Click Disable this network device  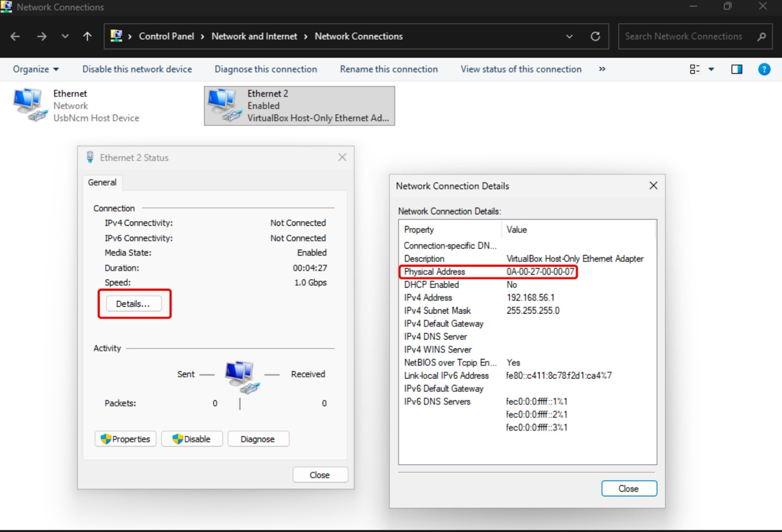point(137,69)
